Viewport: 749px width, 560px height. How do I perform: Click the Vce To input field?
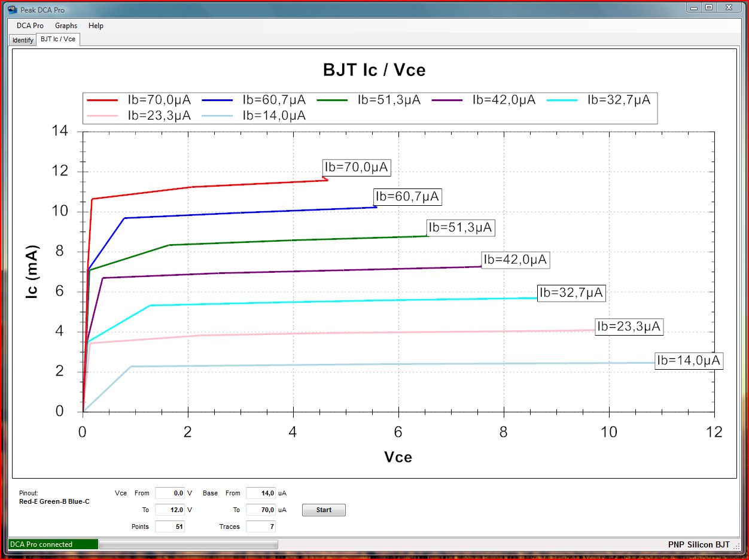pyautogui.click(x=170, y=510)
